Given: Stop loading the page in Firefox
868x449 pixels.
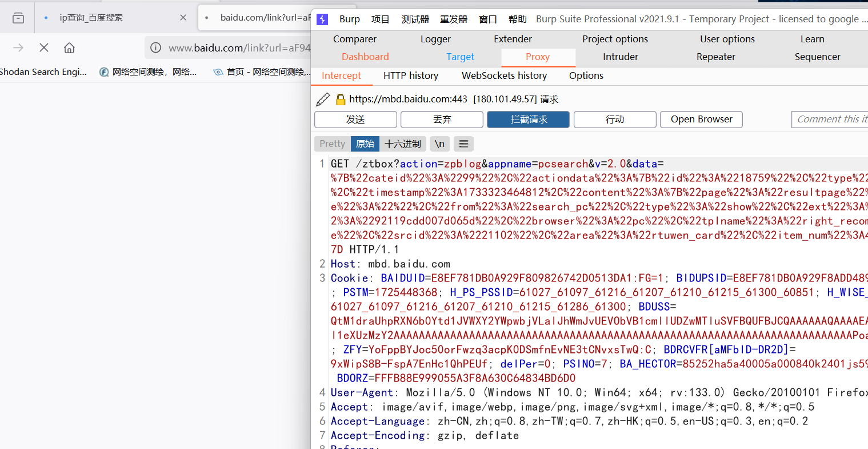Looking at the screenshot, I should (x=44, y=48).
